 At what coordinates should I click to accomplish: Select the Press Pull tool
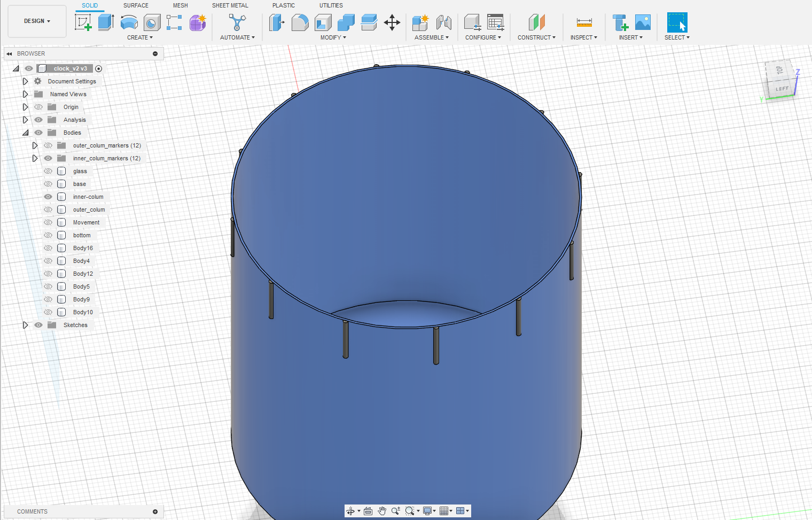(277, 22)
